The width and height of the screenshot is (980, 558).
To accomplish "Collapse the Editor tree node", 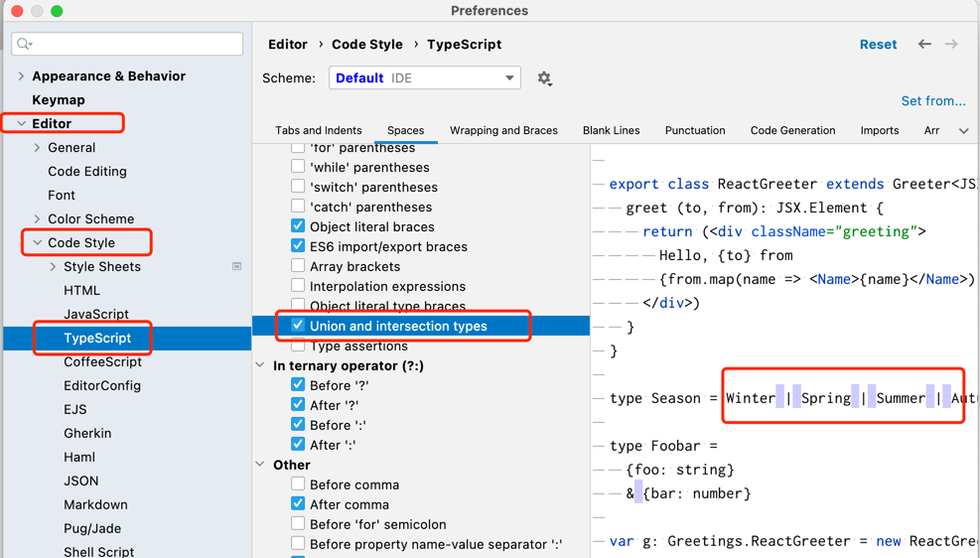I will coord(21,123).
